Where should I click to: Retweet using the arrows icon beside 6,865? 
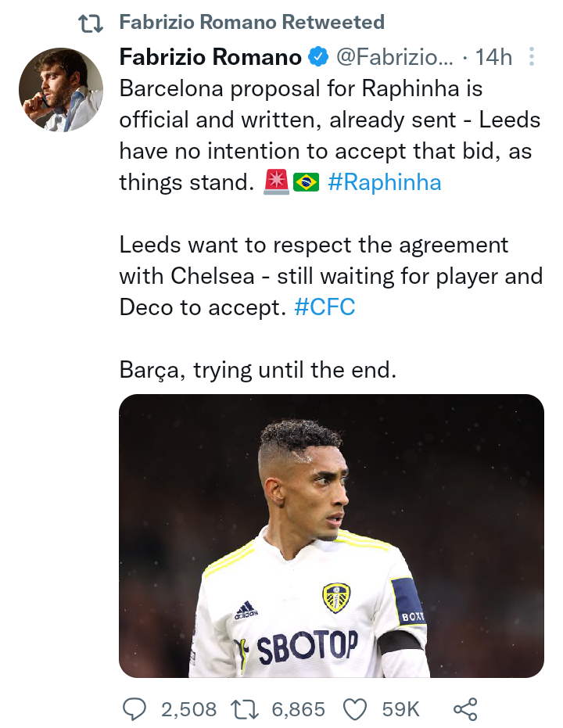(244, 709)
